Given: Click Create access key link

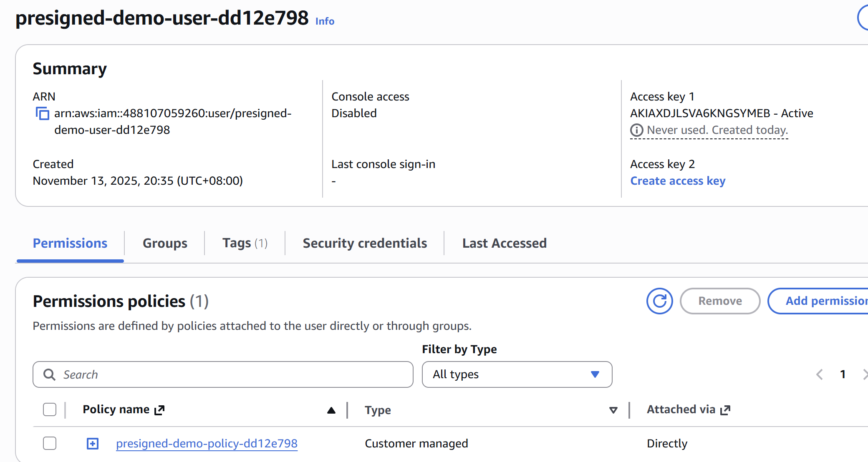Looking at the screenshot, I should pyautogui.click(x=678, y=181).
